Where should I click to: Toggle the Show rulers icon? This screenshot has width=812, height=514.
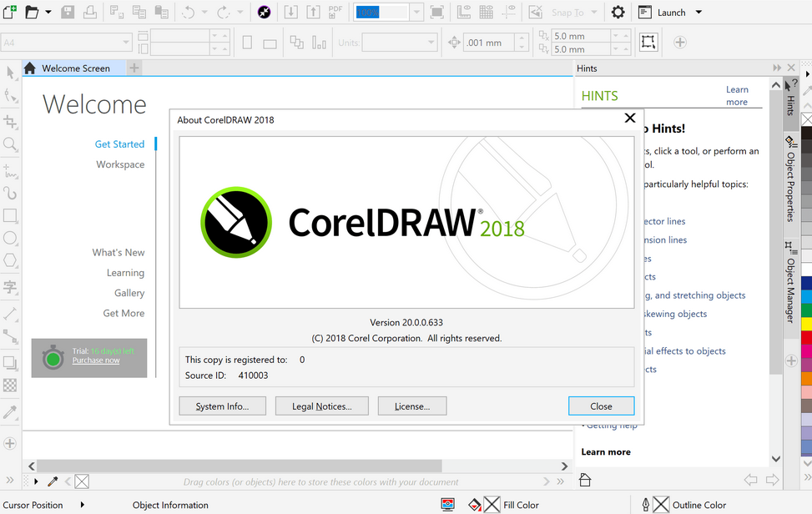(464, 13)
